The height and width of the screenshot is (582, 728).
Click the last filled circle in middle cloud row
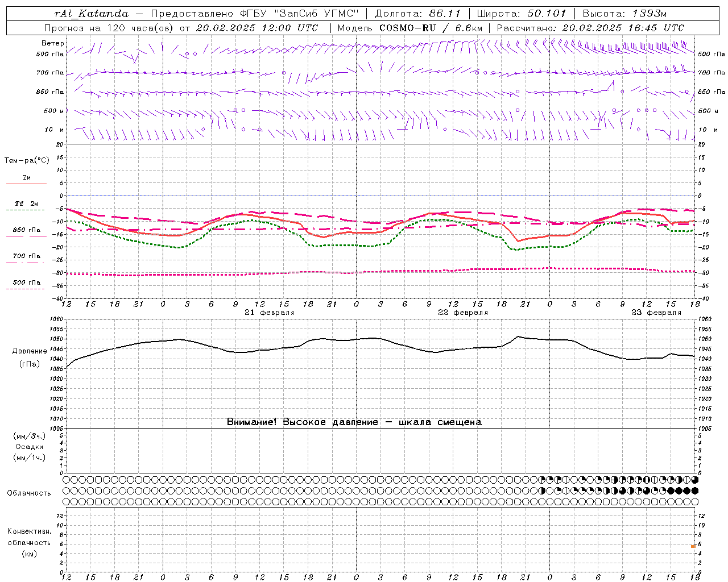pyautogui.click(x=694, y=490)
